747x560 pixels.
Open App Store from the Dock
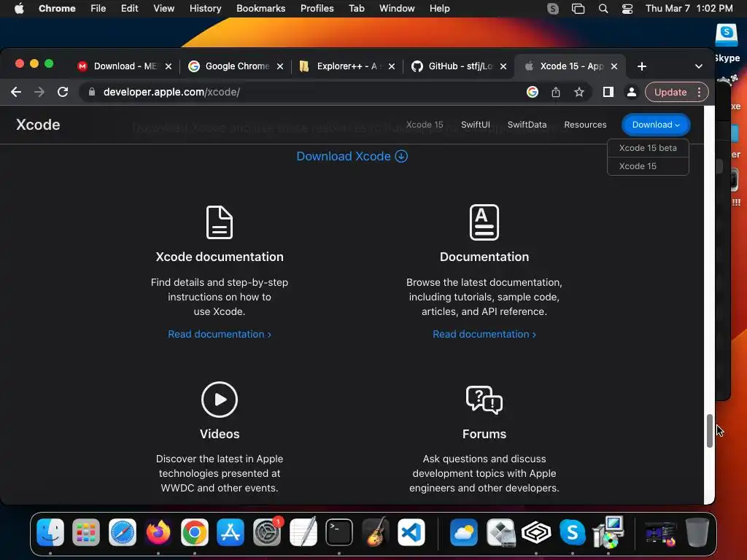pyautogui.click(x=231, y=532)
